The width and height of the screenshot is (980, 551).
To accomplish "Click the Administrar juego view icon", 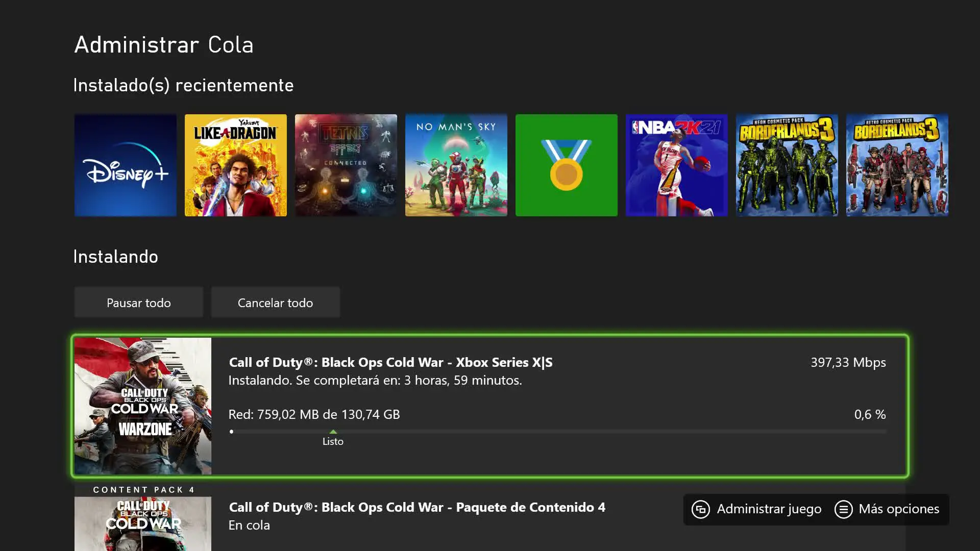I will tap(701, 509).
